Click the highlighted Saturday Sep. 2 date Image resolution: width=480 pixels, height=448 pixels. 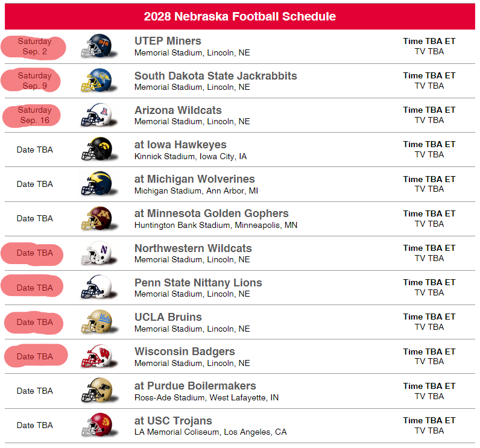(x=34, y=46)
